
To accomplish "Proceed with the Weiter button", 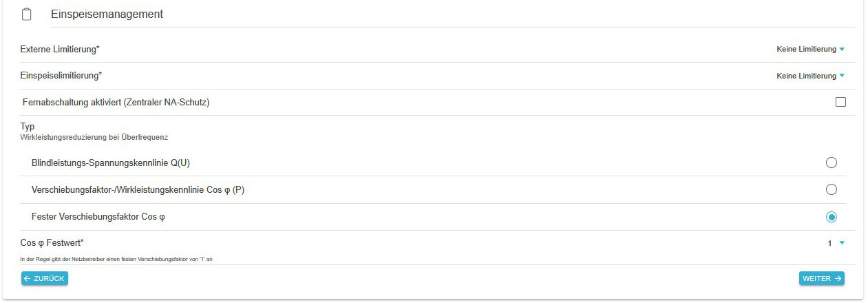I will point(821,279).
